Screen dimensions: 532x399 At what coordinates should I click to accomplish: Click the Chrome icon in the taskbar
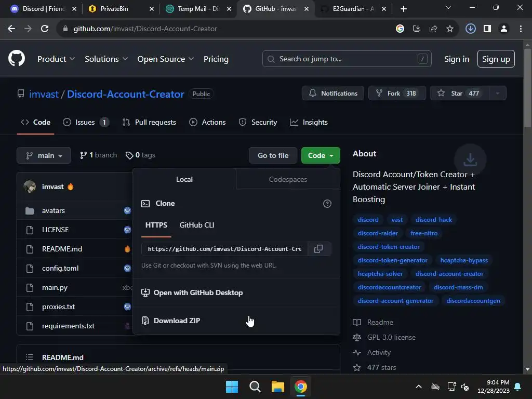click(301, 387)
